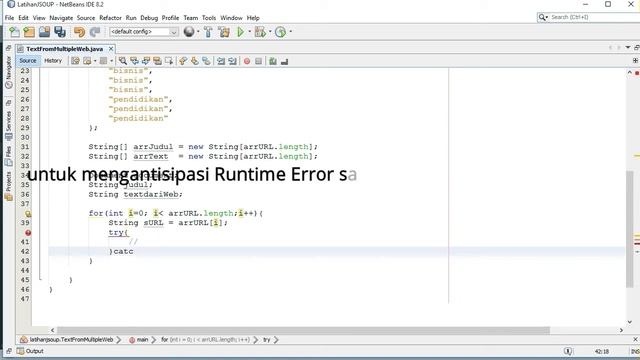Click the Find Selection magnifier icon in editor toolbar
Viewport: 640px width, 360px height.
point(123,61)
